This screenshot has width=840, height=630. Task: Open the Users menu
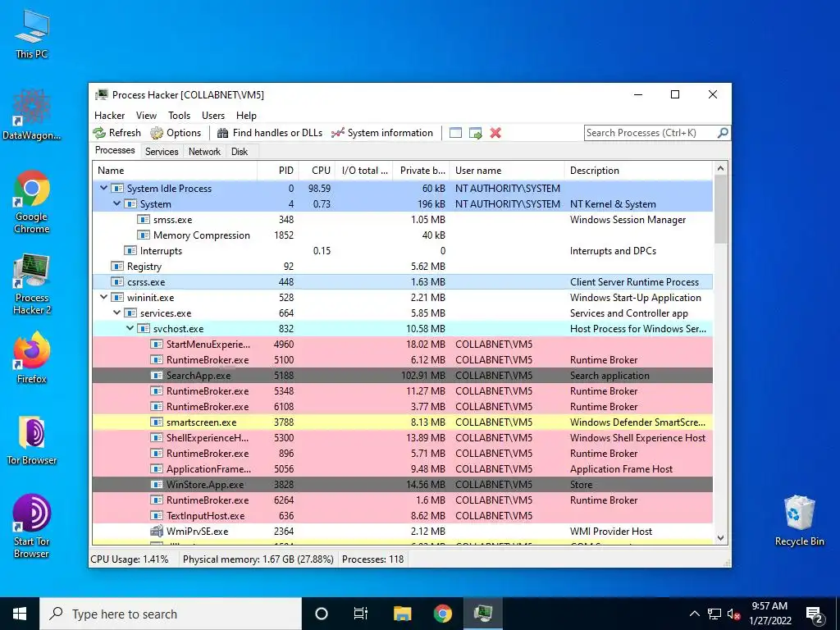213,116
